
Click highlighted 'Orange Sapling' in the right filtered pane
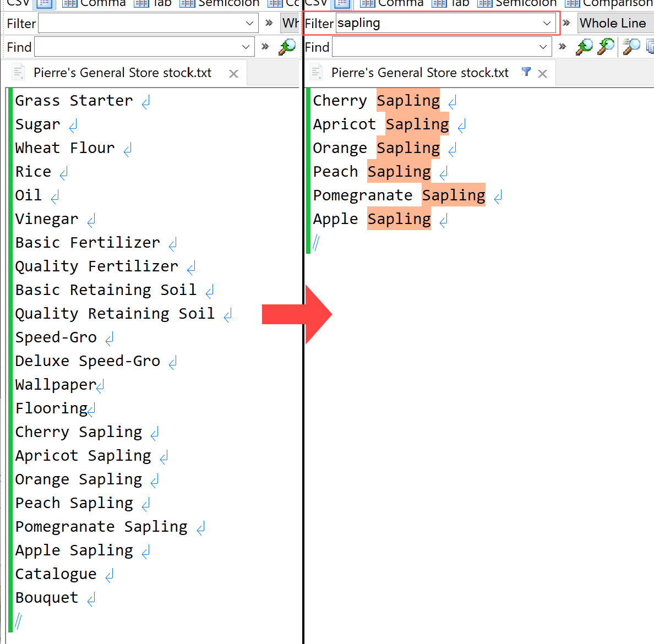377,148
